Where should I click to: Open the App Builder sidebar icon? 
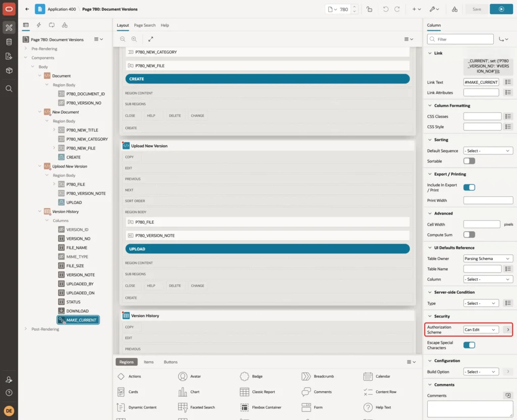pos(9,28)
